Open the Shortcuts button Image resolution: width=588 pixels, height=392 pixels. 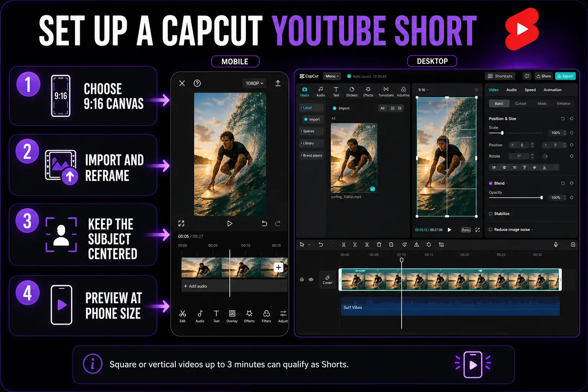pyautogui.click(x=500, y=76)
